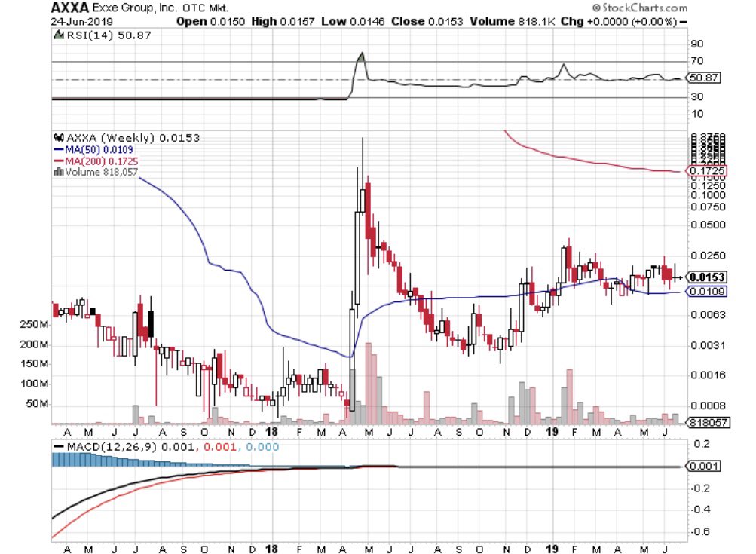Click the 'AXXA (Weekly) 0.0153' legend label
This screenshot has height=554, width=756.
[x=133, y=138]
